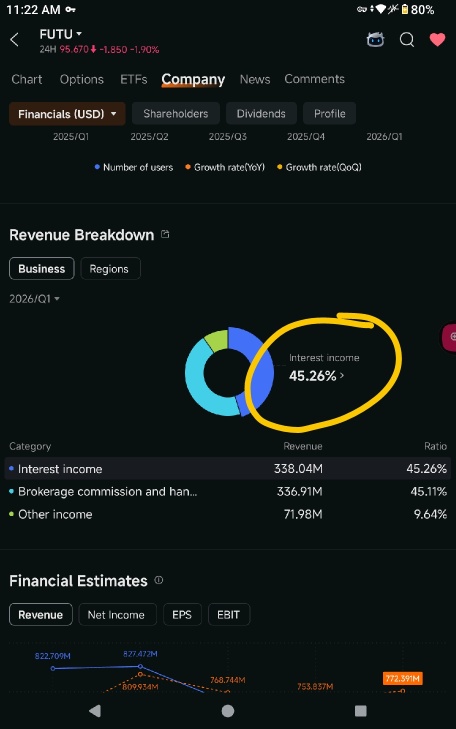
Task: Select the Business breakdown toggle
Action: pyautogui.click(x=42, y=269)
